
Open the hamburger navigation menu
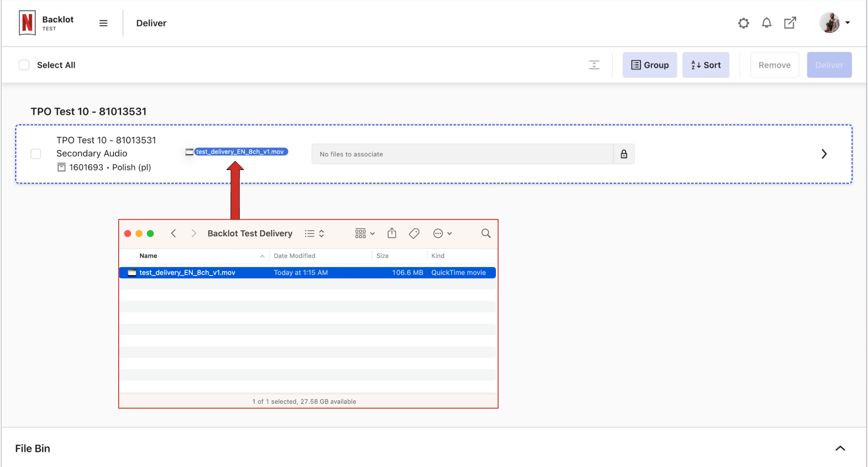(x=103, y=23)
